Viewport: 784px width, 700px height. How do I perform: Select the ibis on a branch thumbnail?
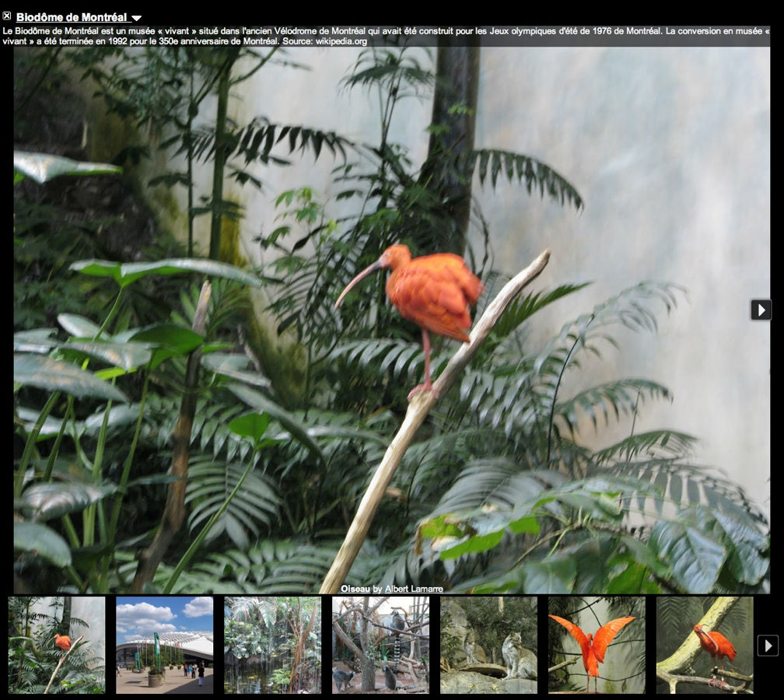(57, 645)
